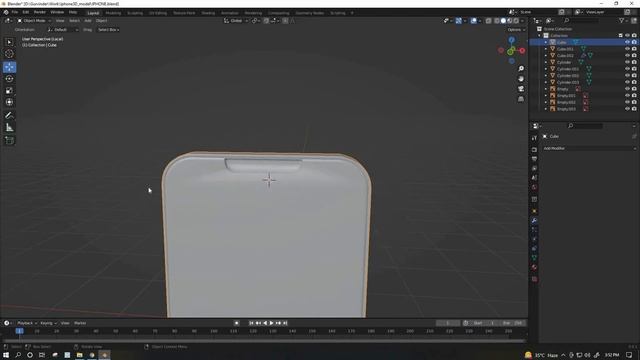Screen dimensions: 640x360
Task: Toggle Collection exclude-from-view-layer checkbox
Action: pos(621,36)
